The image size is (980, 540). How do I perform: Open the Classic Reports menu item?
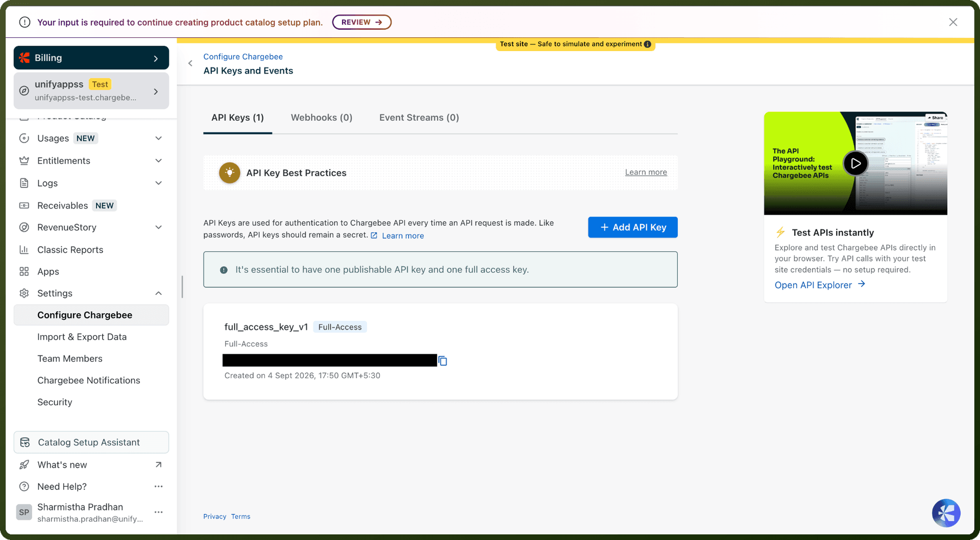pyautogui.click(x=70, y=250)
